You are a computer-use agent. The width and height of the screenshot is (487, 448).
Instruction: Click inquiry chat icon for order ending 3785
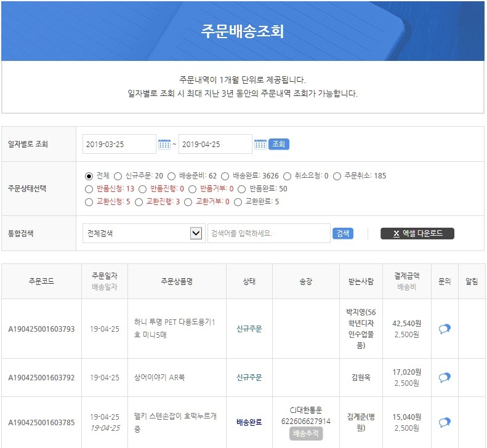coord(445,422)
